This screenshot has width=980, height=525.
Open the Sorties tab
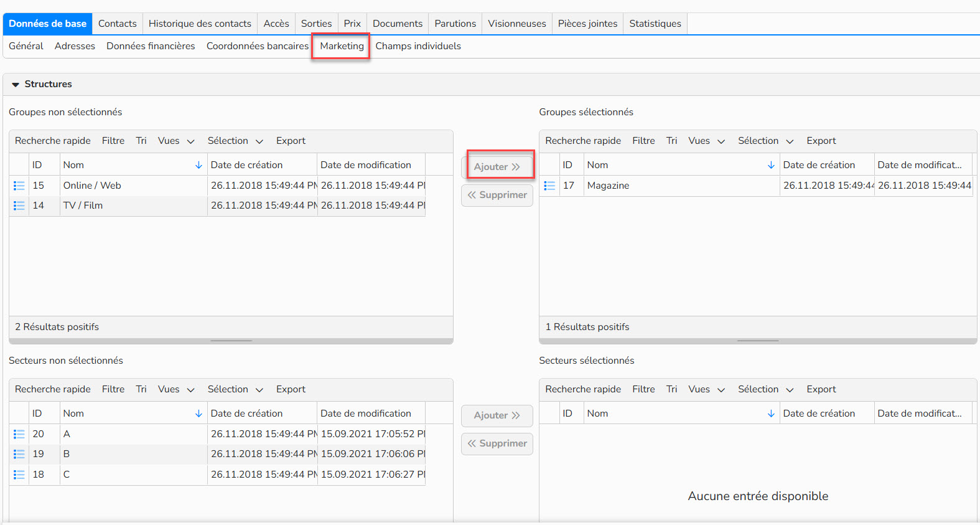[x=317, y=24]
